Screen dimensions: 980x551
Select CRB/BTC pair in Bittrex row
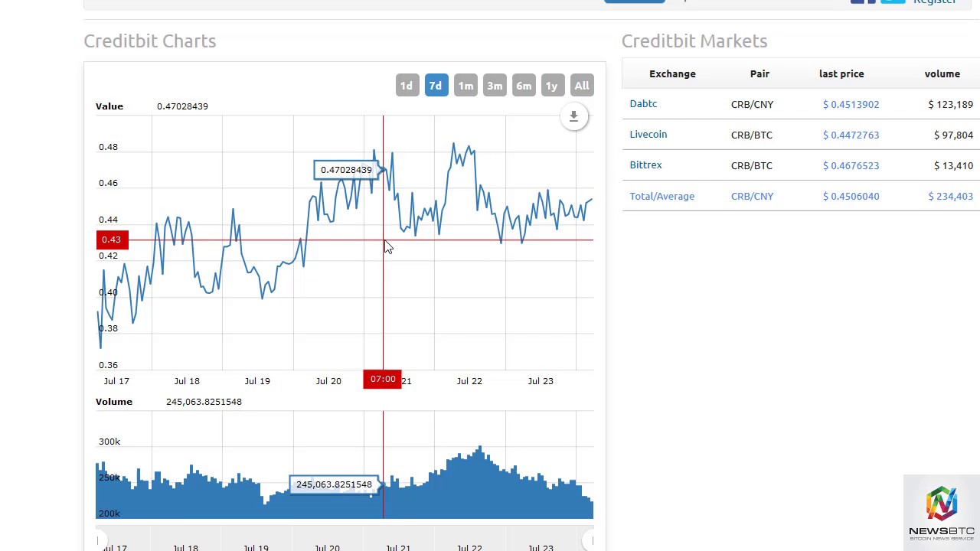[751, 165]
